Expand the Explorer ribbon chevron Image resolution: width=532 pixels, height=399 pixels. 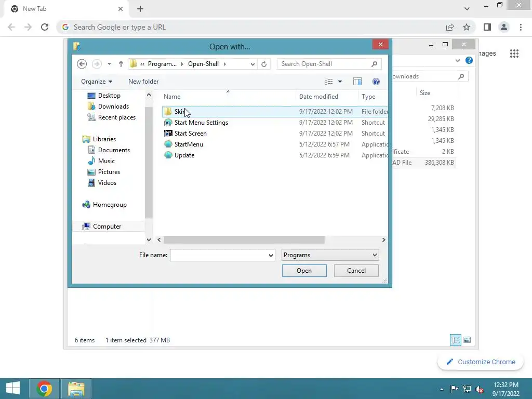point(457,60)
